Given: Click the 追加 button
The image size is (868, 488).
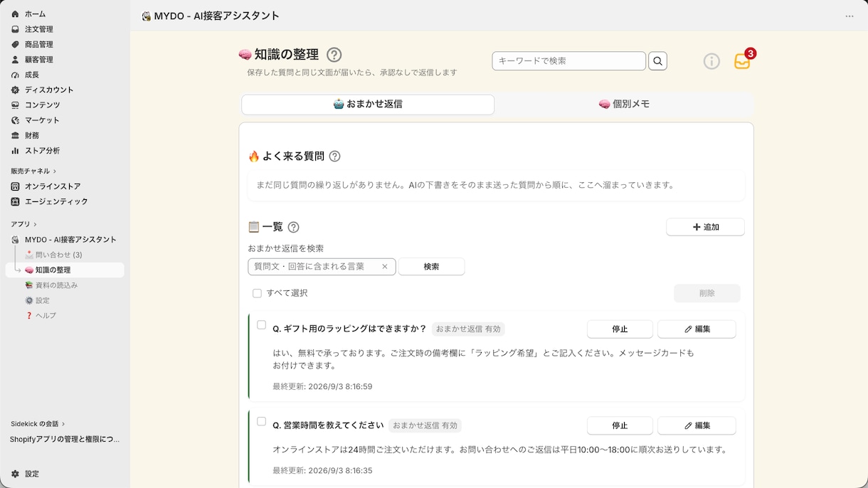Looking at the screenshot, I should tap(705, 227).
